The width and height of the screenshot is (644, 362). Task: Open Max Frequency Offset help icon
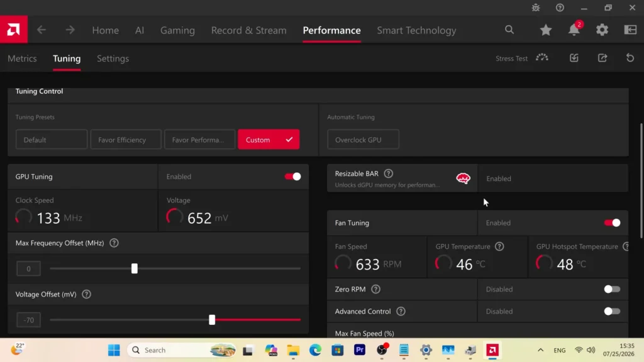[x=114, y=243]
